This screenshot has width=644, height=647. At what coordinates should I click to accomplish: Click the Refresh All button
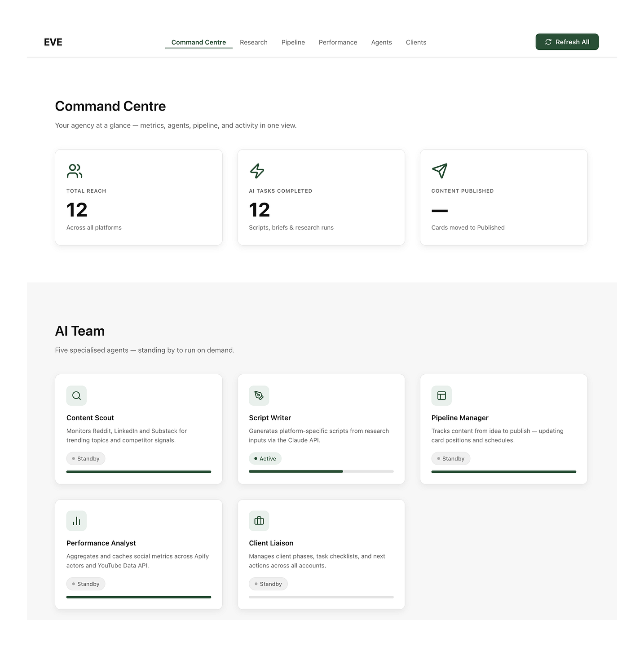point(567,42)
